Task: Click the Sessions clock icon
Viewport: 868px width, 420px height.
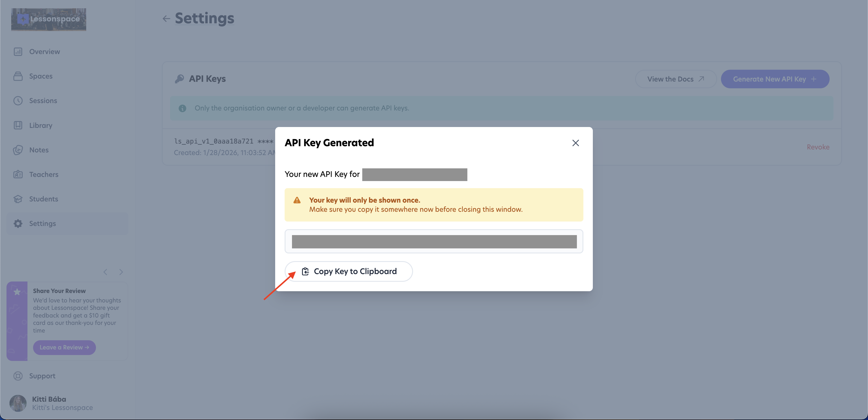Action: pyautogui.click(x=18, y=101)
